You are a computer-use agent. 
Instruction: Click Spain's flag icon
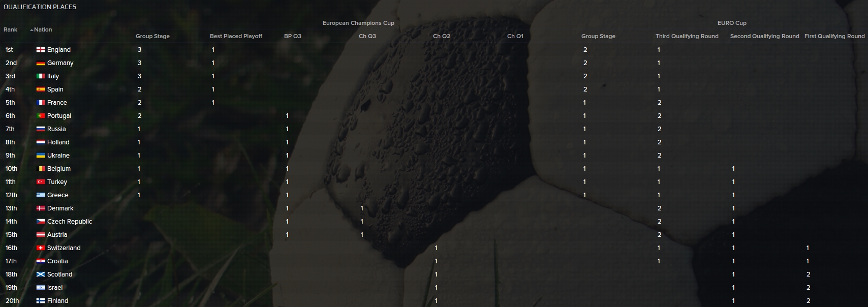tap(41, 89)
